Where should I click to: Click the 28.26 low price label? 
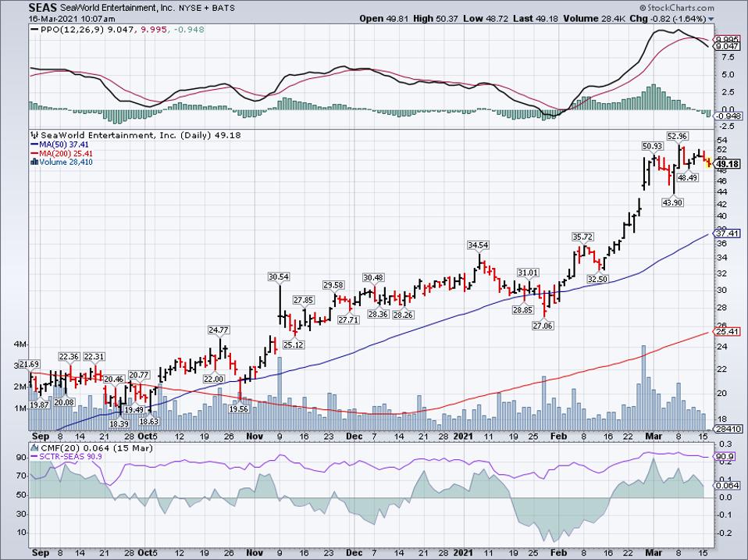(x=403, y=315)
